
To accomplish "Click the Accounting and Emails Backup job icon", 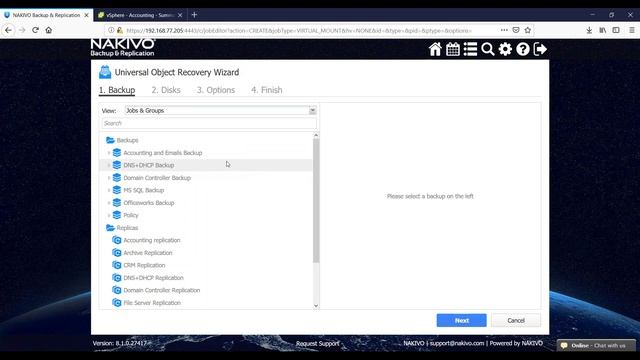I will (117, 153).
